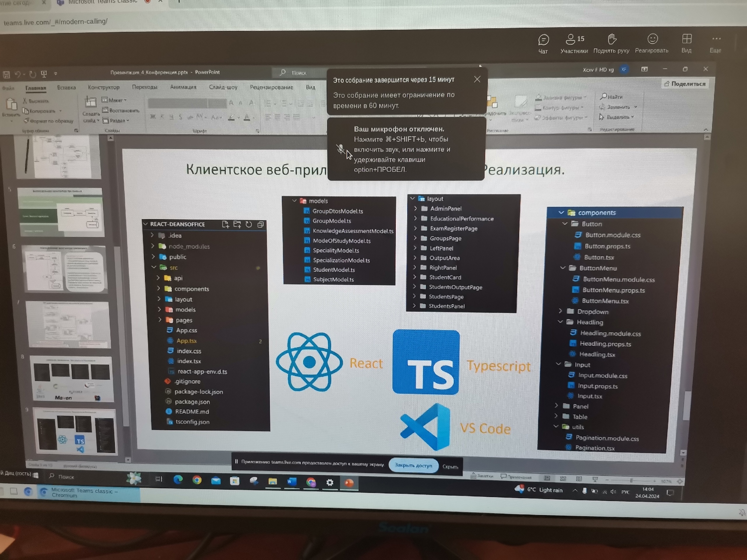Toggle the muted microphone icon

coord(341,149)
